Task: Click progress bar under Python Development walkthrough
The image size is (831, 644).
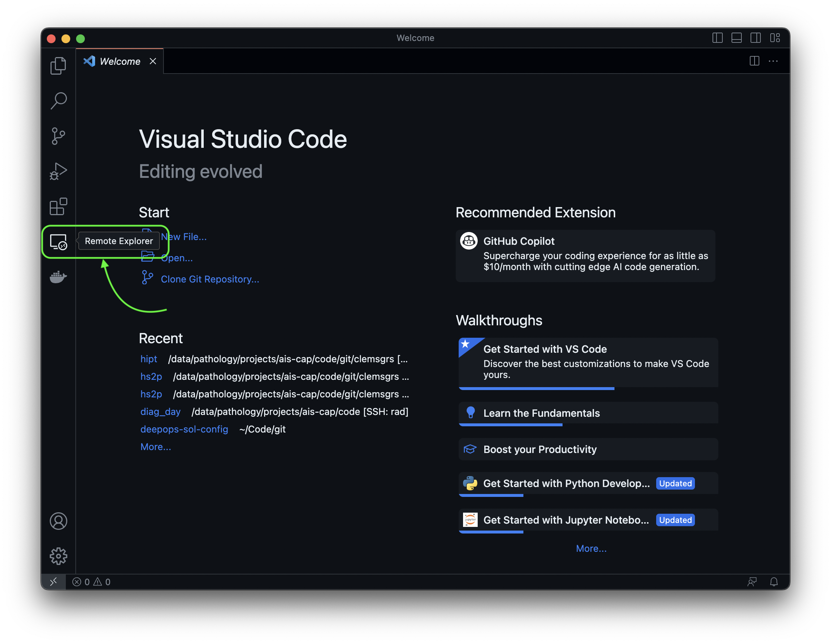Action: tap(491, 495)
